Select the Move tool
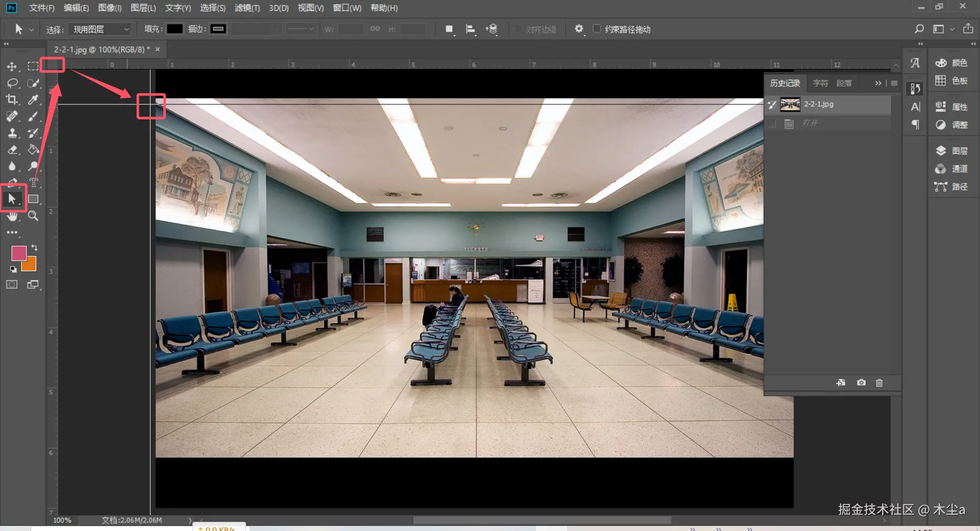The height and width of the screenshot is (531, 980). pos(12,66)
